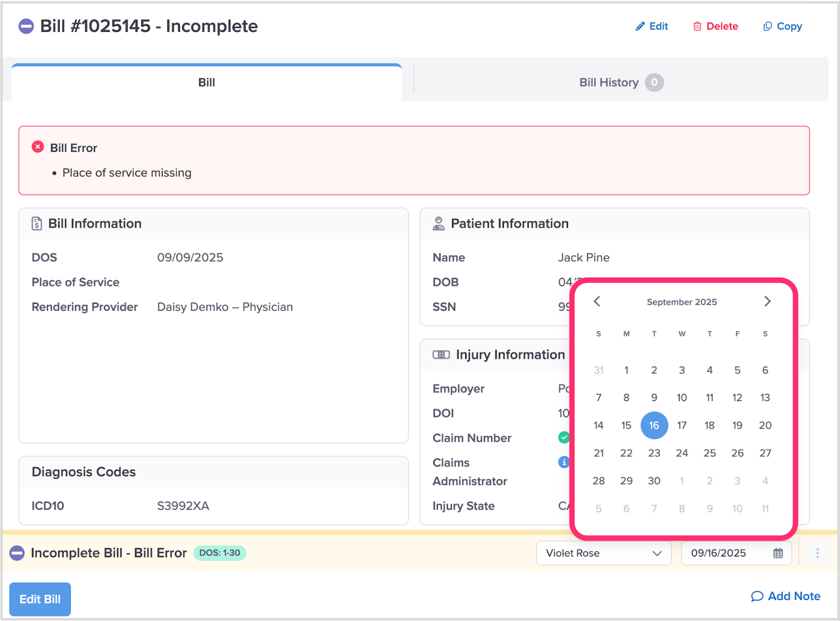Choose September 30 in the calendar
Viewport: 840px width, 621px height.
pos(654,481)
